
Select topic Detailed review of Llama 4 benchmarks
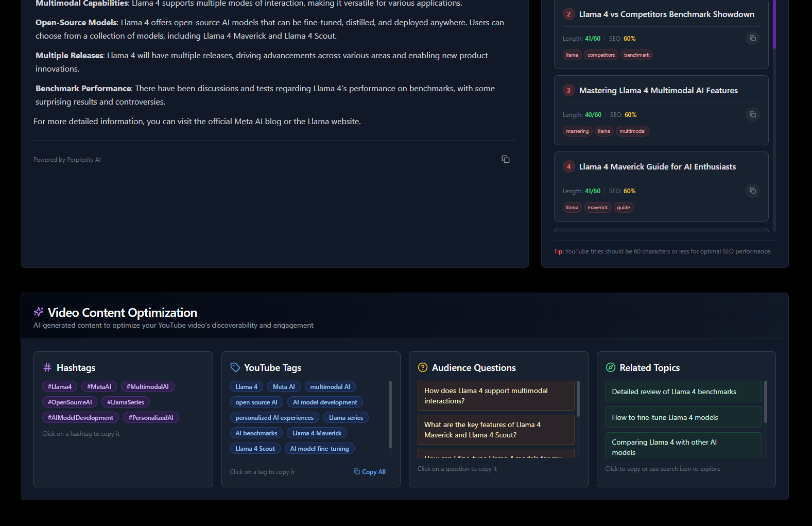click(x=684, y=392)
